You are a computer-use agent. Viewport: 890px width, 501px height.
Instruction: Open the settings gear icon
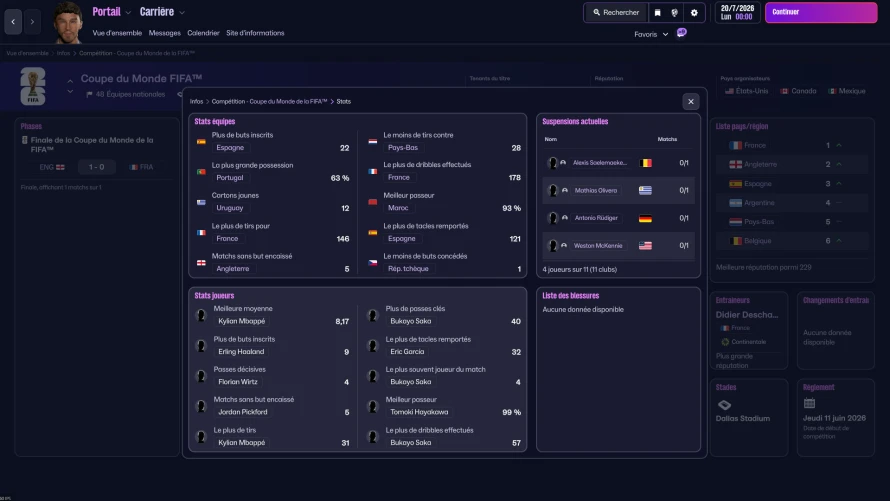[694, 12]
